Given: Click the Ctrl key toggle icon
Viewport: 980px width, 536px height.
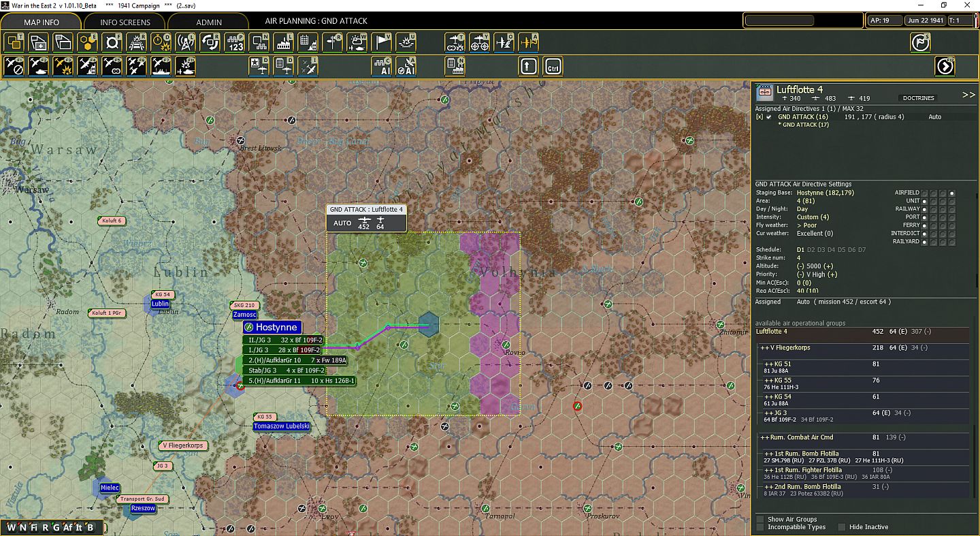Looking at the screenshot, I should (553, 66).
